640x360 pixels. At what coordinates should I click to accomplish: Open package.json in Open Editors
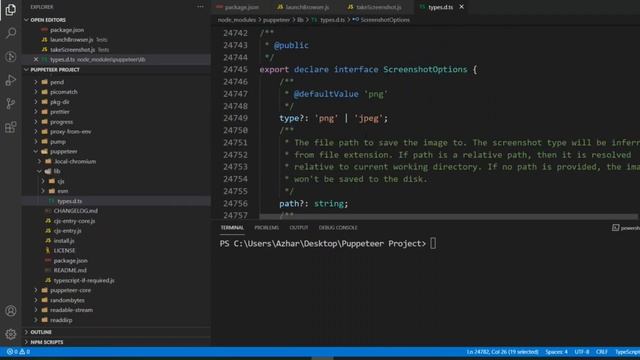pos(67,30)
